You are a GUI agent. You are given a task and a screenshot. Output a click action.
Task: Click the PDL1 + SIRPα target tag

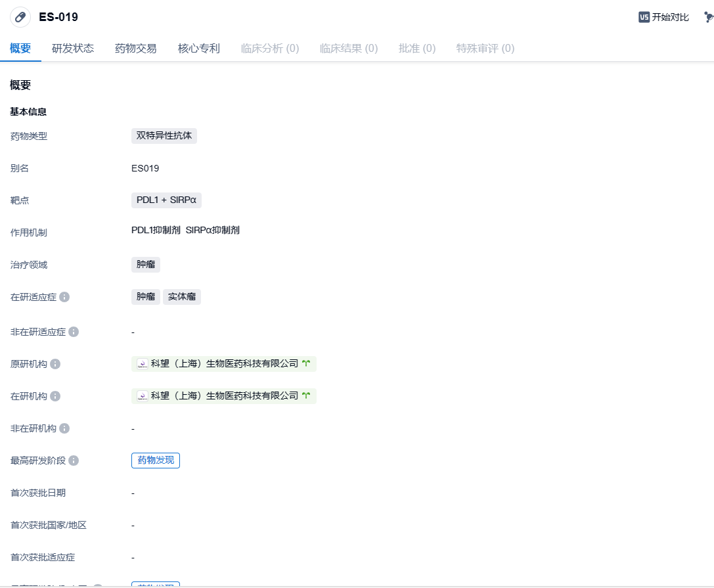point(166,200)
